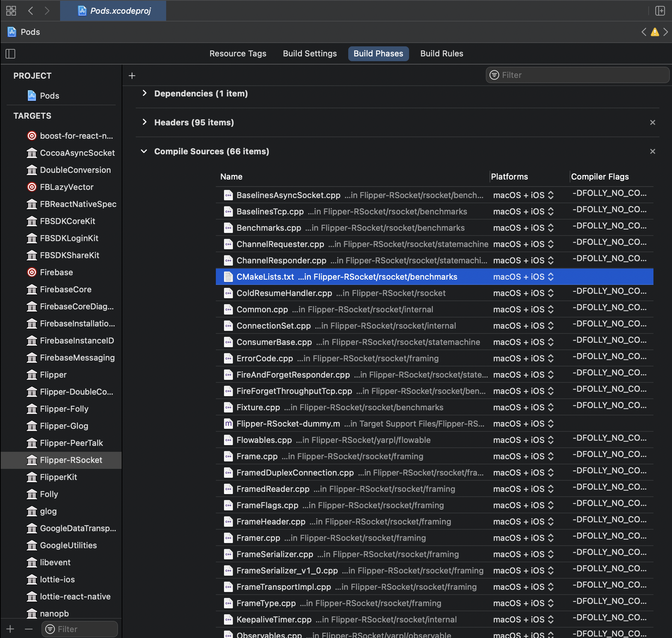Edit compiler flags for BaselinesTcp.cpp

pos(610,210)
